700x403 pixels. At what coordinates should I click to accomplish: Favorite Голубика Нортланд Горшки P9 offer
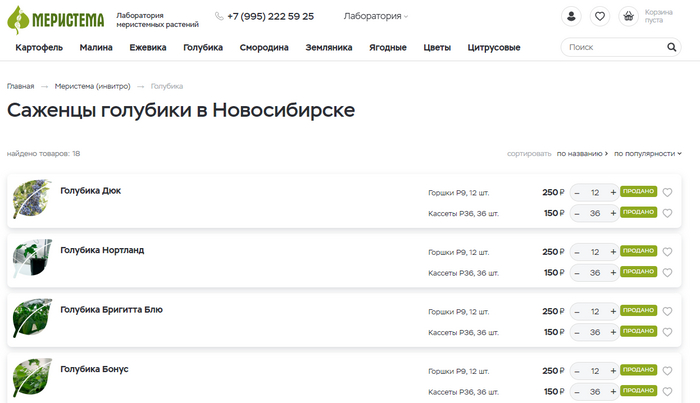click(x=667, y=252)
